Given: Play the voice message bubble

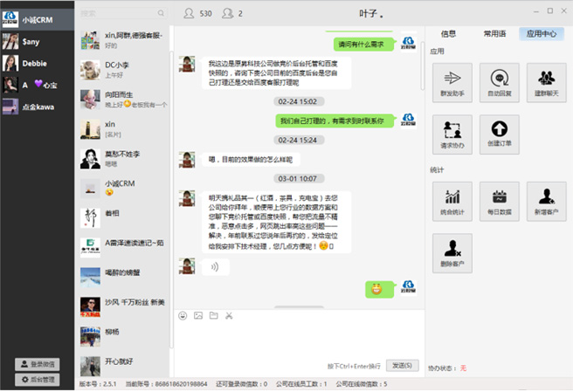Looking at the screenshot, I should (215, 267).
